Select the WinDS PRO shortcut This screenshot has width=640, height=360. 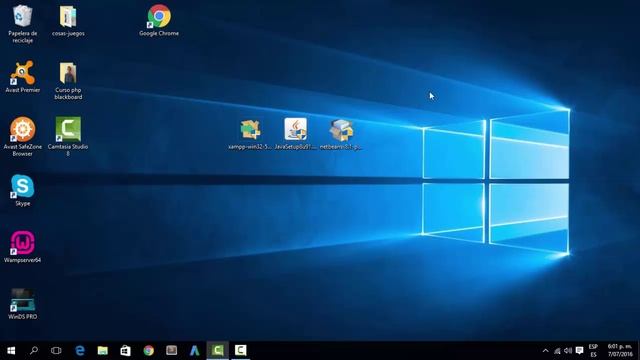pyautogui.click(x=22, y=304)
